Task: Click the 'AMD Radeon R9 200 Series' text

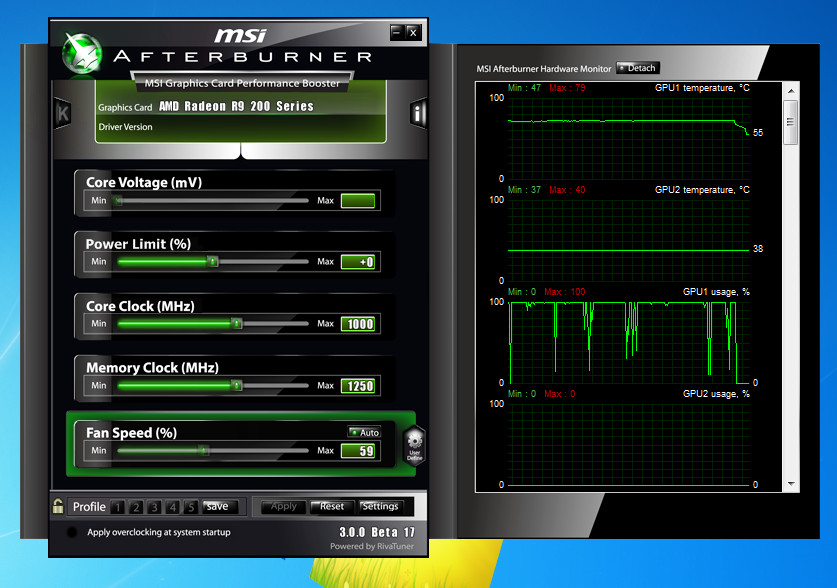Action: pos(236,106)
